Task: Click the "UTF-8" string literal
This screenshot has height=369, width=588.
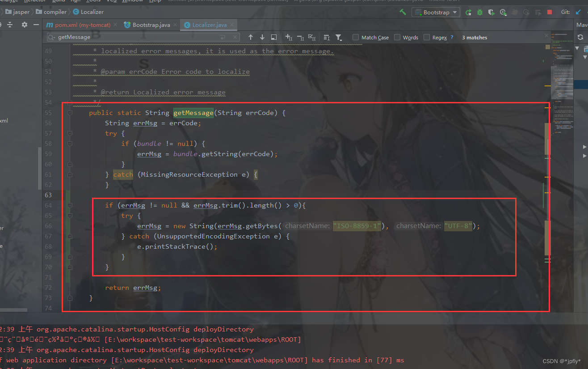Action: pyautogui.click(x=458, y=226)
